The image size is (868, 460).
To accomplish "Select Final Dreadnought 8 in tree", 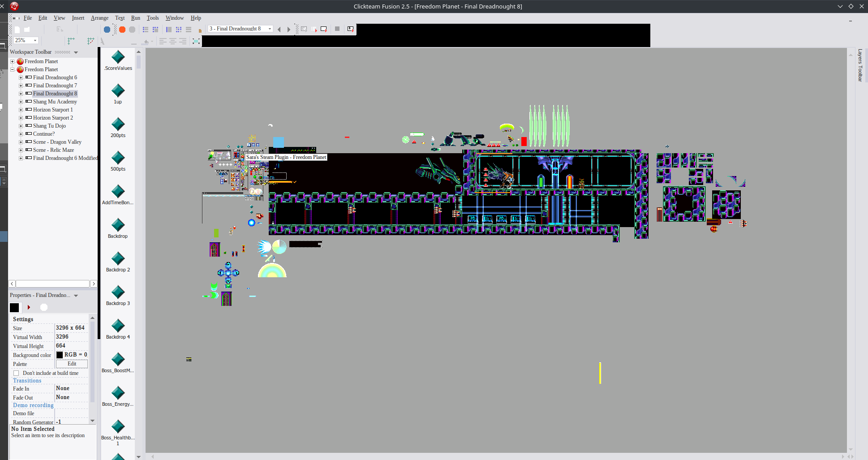I will pyautogui.click(x=55, y=94).
